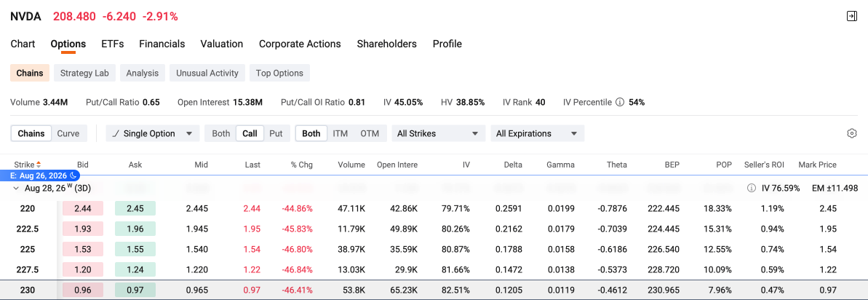Click the Gamma column header
This screenshot has width=868, height=300.
click(560, 165)
